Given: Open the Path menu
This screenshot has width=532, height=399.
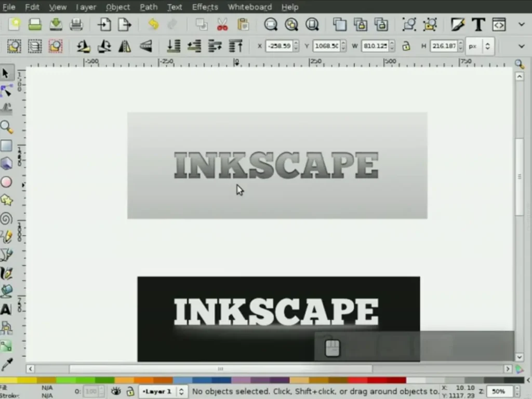Looking at the screenshot, I should [x=149, y=7].
